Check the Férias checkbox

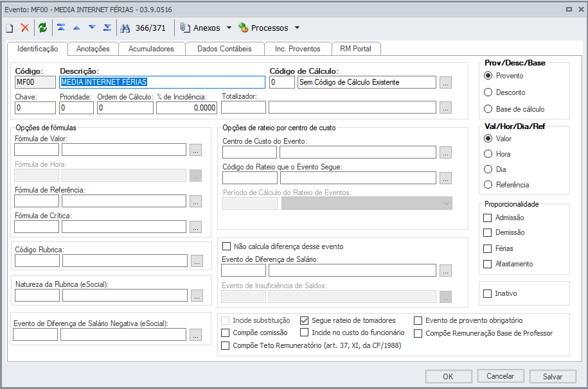click(x=488, y=248)
